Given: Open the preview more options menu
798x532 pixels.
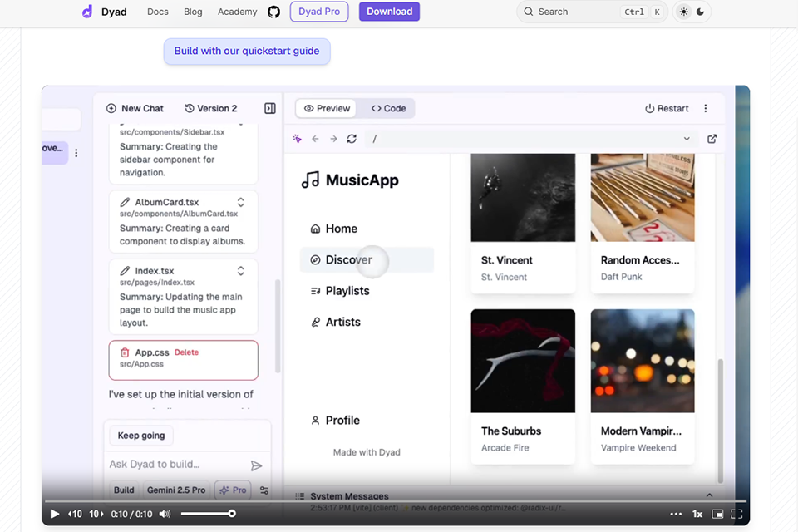Looking at the screenshot, I should (x=706, y=108).
